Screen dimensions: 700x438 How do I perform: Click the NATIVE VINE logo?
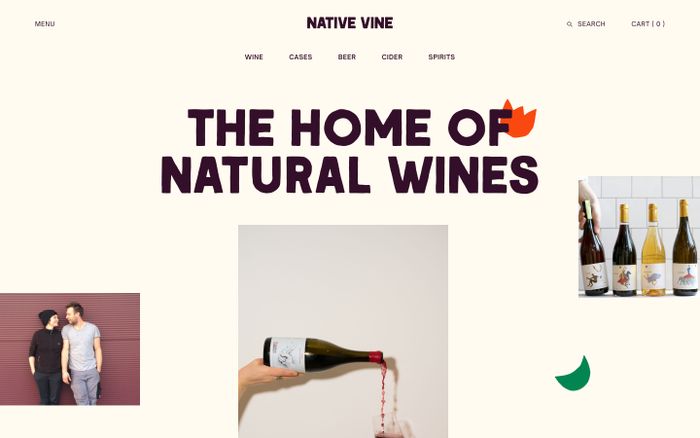[x=350, y=23]
